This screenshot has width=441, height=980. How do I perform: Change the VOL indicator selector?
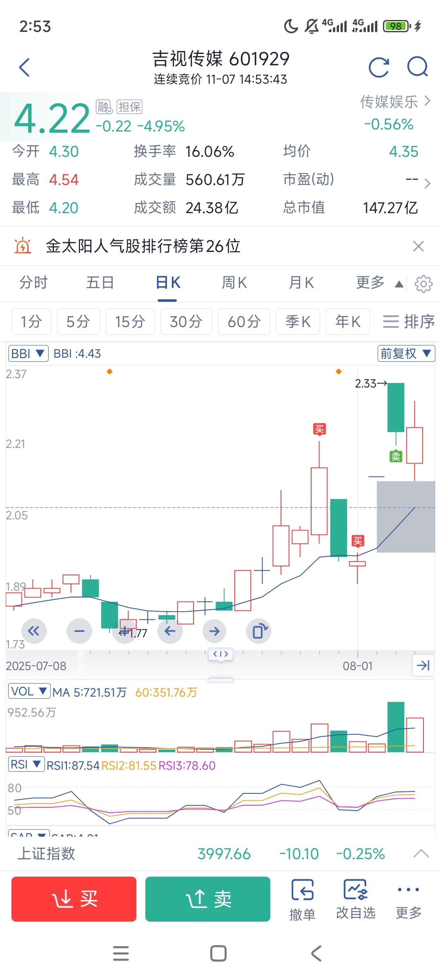click(x=29, y=691)
